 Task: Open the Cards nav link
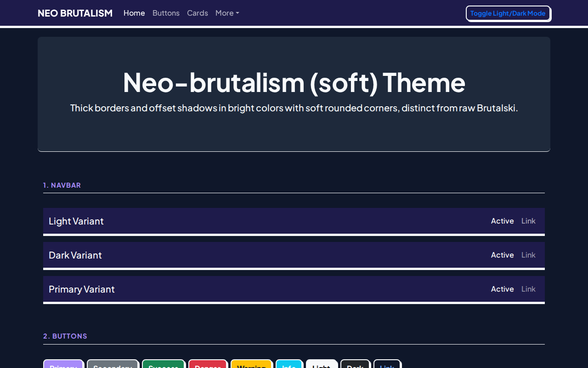click(x=198, y=13)
